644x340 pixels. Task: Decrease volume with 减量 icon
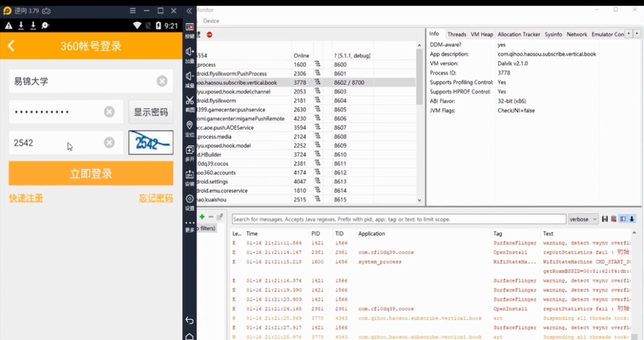click(190, 80)
